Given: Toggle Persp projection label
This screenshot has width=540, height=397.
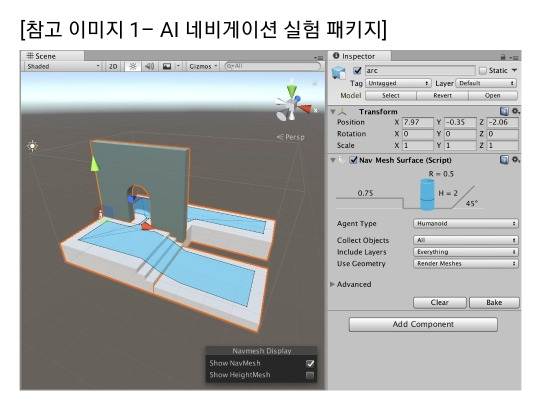Looking at the screenshot, I should pos(291,137).
